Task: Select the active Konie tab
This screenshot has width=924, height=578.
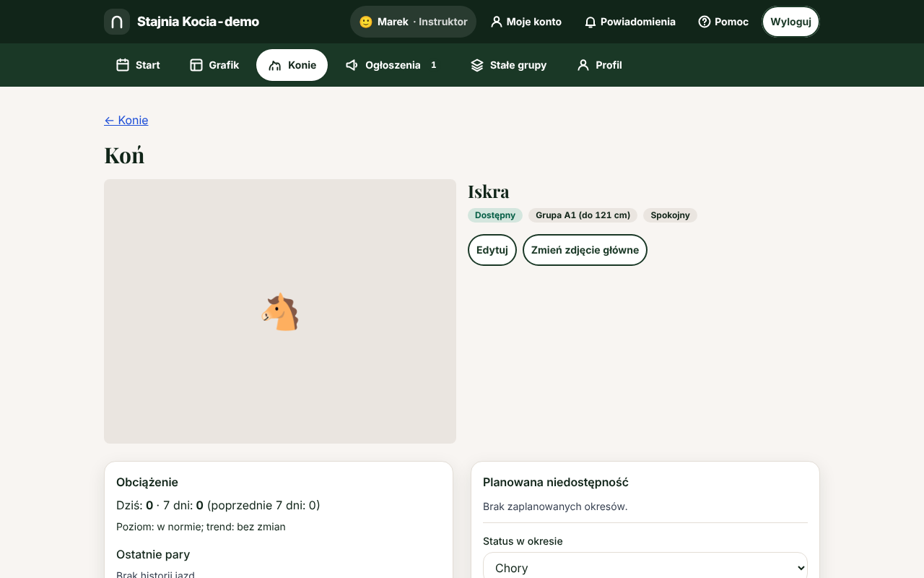Action: click(292, 65)
